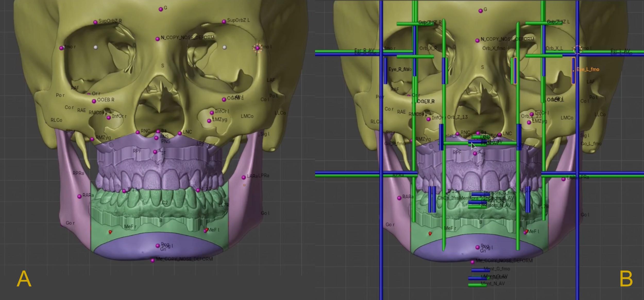Click the LNC landmark point in panel A

pyautogui.click(x=180, y=133)
